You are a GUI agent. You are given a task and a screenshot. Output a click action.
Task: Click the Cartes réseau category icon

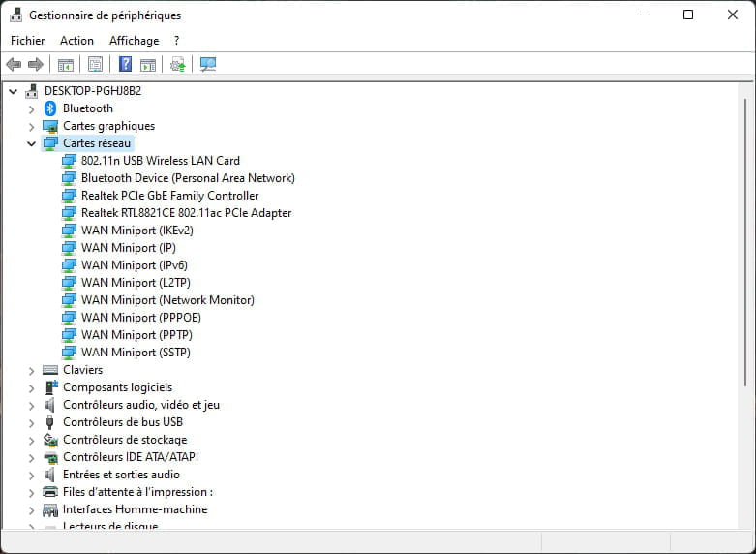(x=50, y=143)
